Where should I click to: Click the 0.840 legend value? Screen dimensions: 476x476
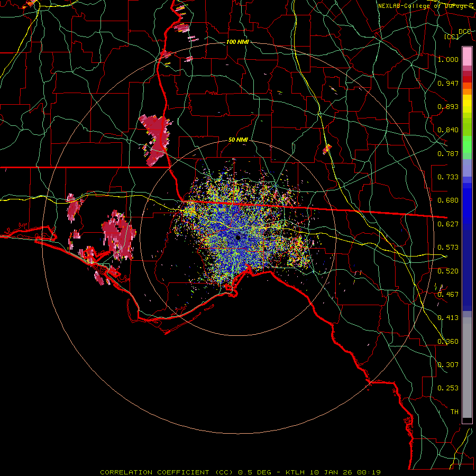pos(448,130)
